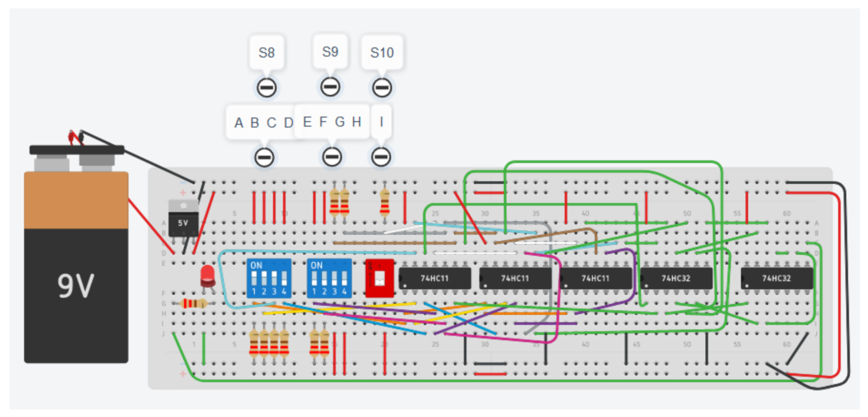
Task: Collapse the S9 annotation note
Action: [330, 87]
